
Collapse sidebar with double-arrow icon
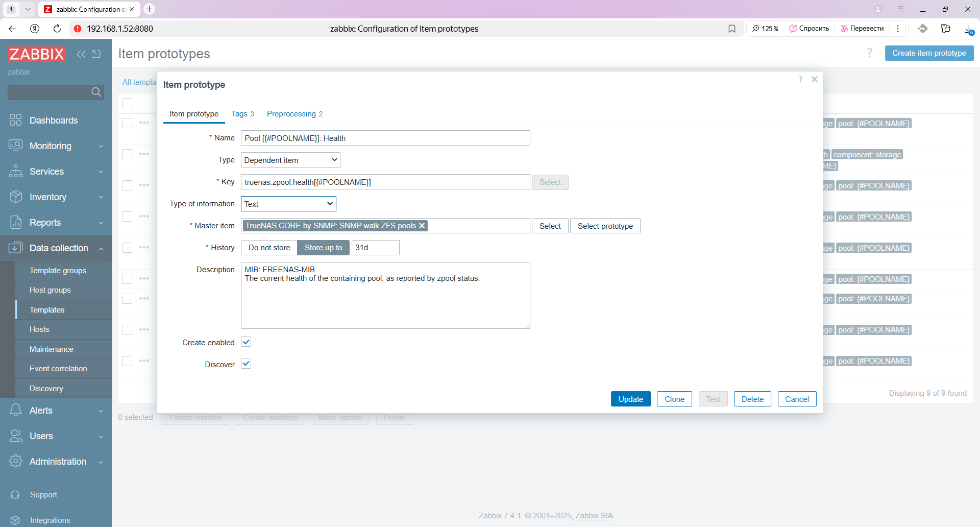(81, 54)
